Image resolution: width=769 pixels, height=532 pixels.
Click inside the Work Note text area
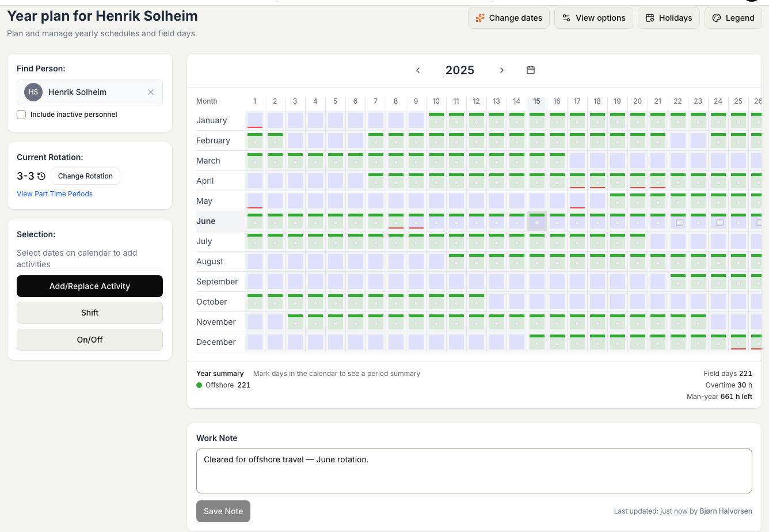click(x=474, y=471)
